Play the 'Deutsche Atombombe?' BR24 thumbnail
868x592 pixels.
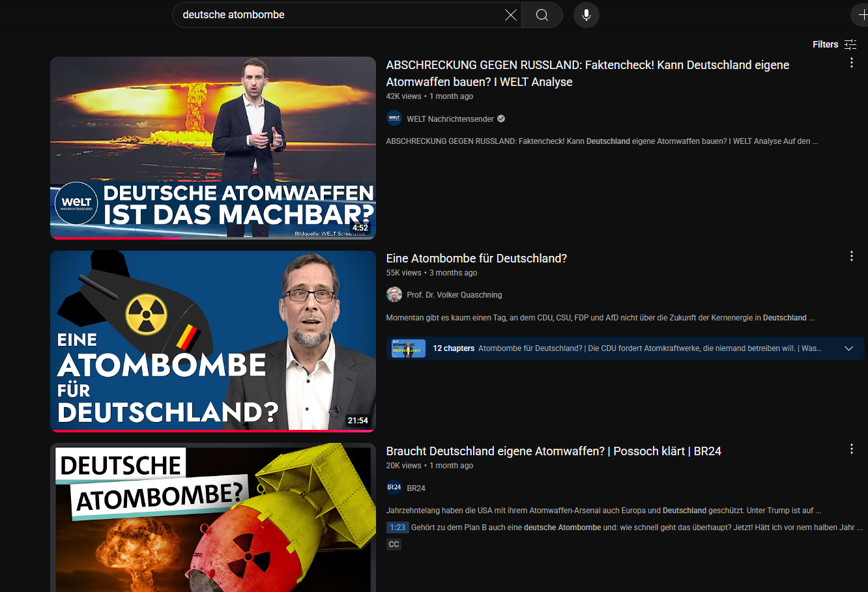click(x=213, y=518)
